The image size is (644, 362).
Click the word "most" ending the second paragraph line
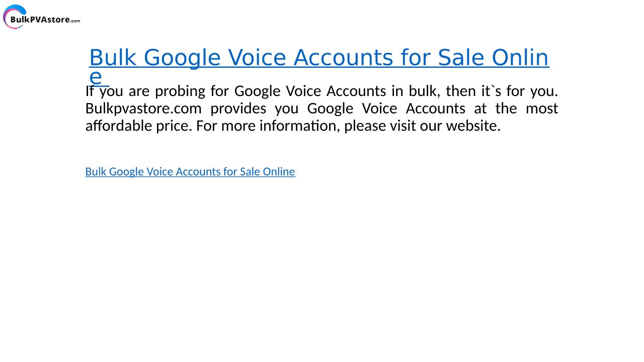542,109
